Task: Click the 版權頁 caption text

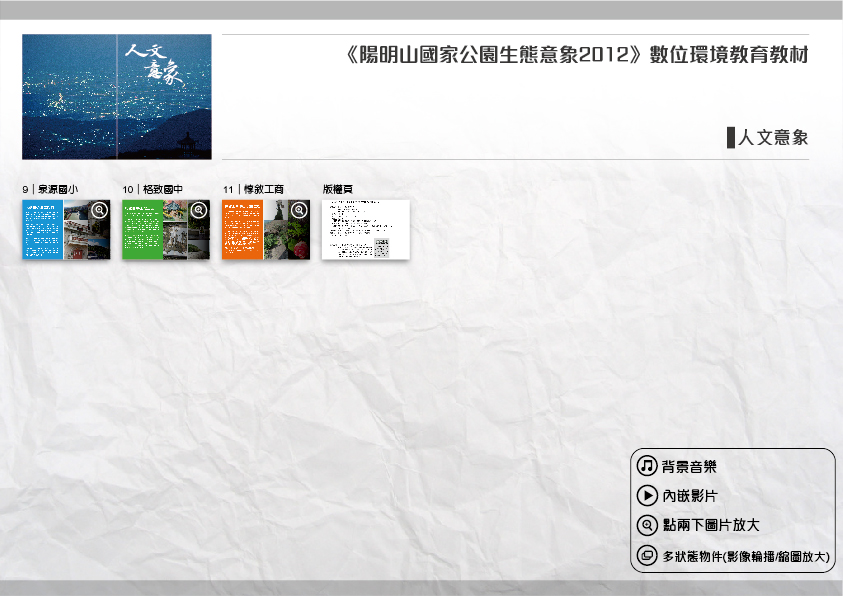Action: [x=338, y=189]
